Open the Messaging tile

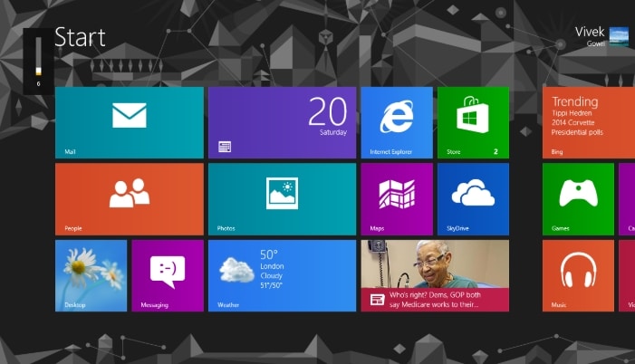pos(167,275)
